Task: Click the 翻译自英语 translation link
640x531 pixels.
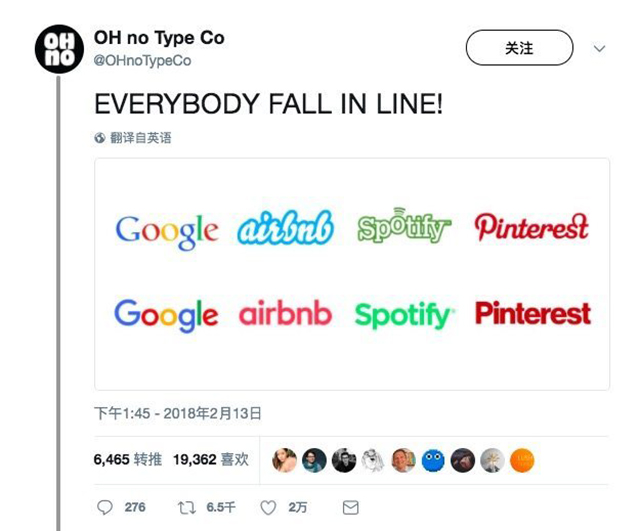Action: click(x=140, y=138)
